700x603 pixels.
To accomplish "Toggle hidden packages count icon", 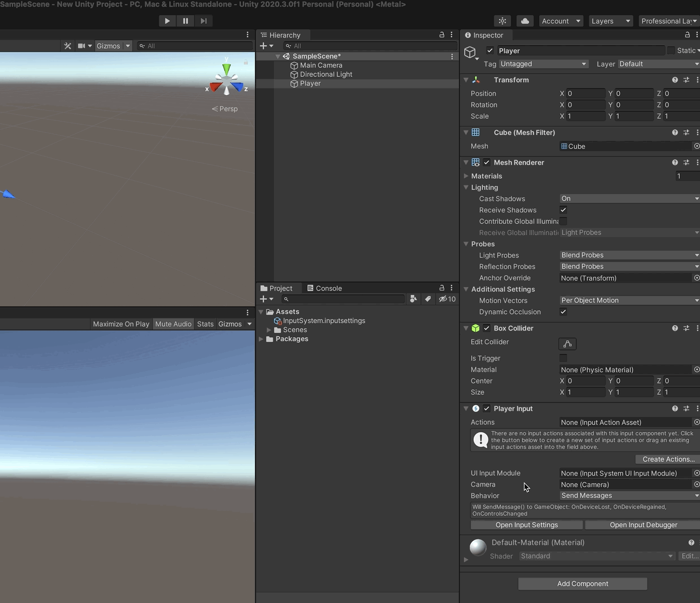I will pyautogui.click(x=447, y=299).
